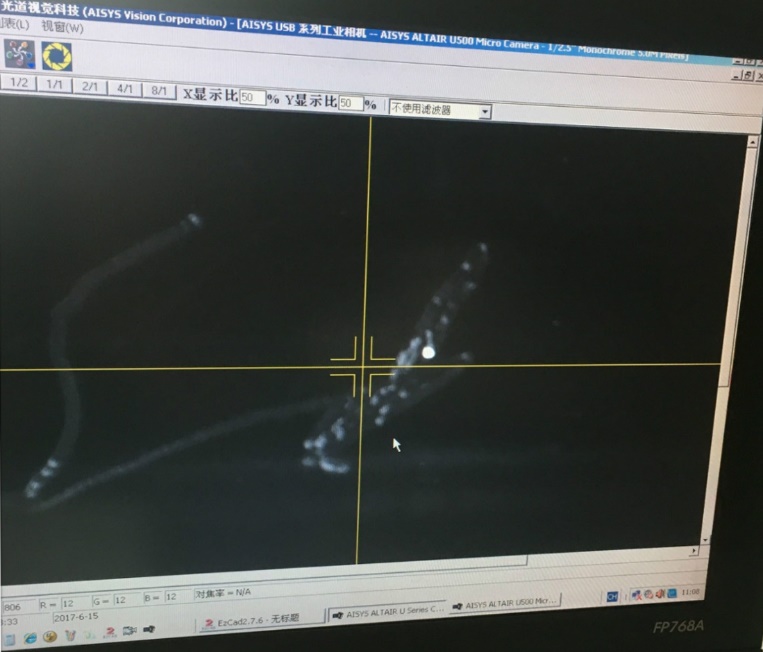Set zoom ratio to 1/1
Image resolution: width=763 pixels, height=652 pixels.
(x=54, y=86)
